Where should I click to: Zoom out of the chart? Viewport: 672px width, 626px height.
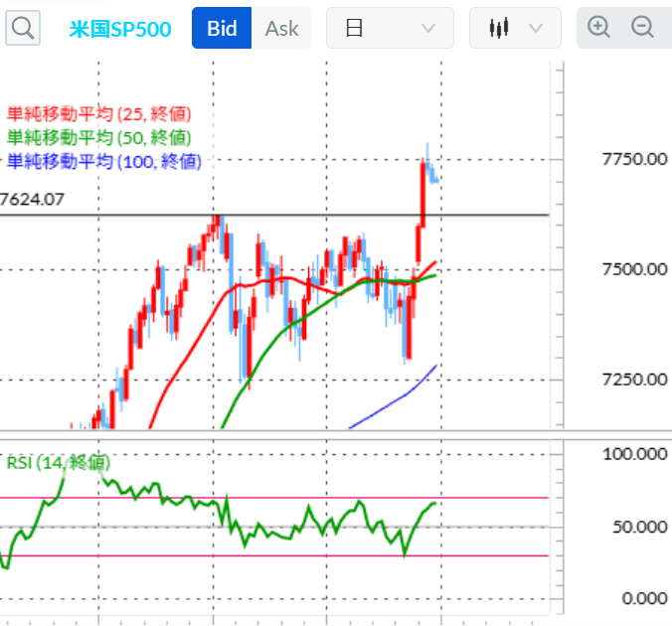tap(642, 28)
